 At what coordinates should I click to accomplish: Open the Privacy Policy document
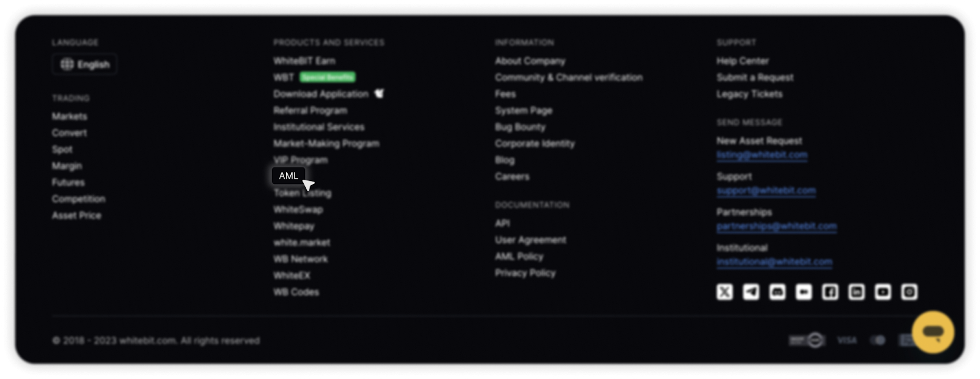(x=525, y=273)
